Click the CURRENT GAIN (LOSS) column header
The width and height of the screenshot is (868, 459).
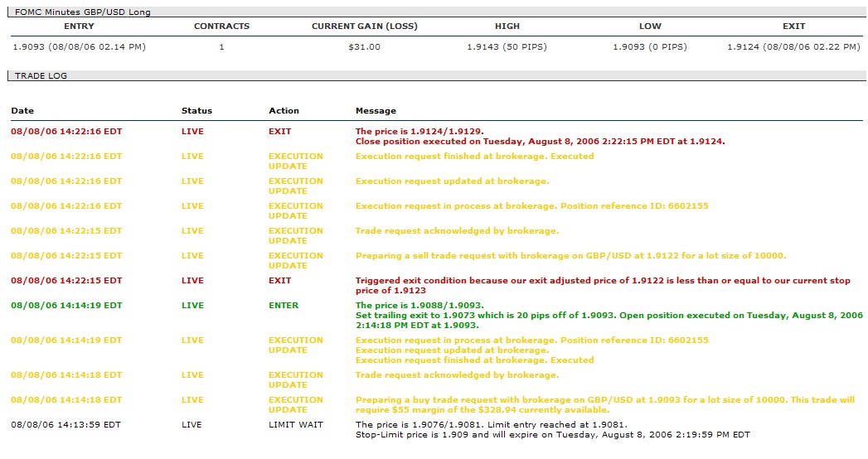coord(364,26)
